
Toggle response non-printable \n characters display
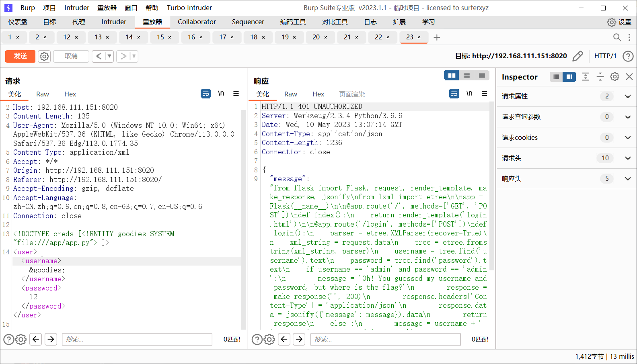469,94
